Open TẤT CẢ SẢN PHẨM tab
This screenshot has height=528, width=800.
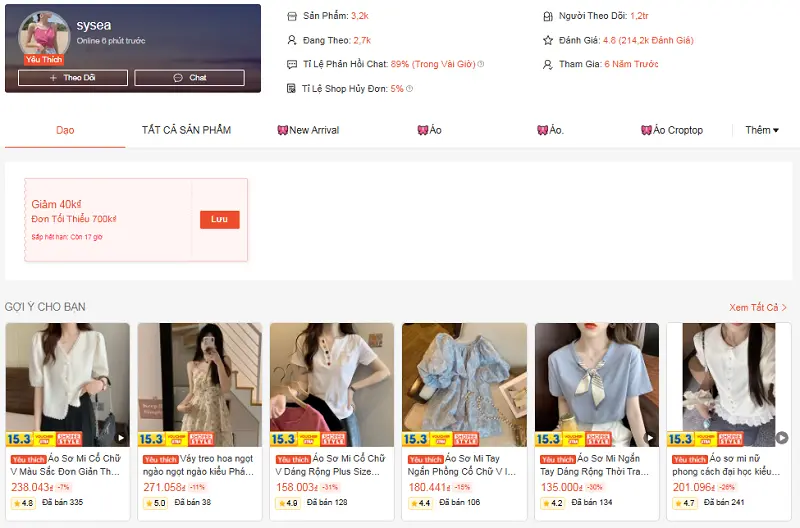point(186,130)
